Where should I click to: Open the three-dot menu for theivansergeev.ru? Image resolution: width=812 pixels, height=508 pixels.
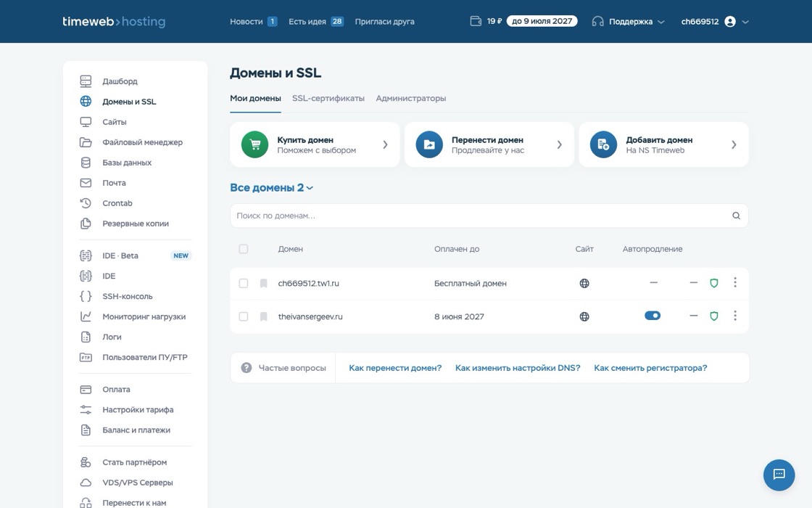pos(735,316)
